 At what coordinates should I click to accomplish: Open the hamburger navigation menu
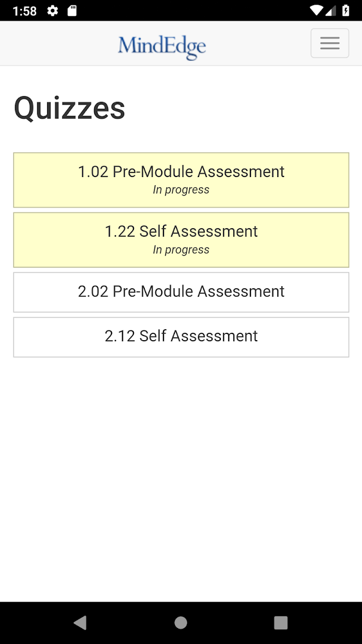point(329,43)
